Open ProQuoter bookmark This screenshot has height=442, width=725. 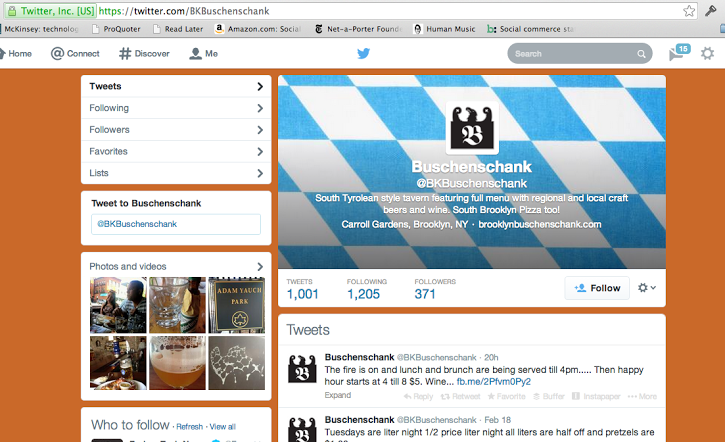coord(116,29)
